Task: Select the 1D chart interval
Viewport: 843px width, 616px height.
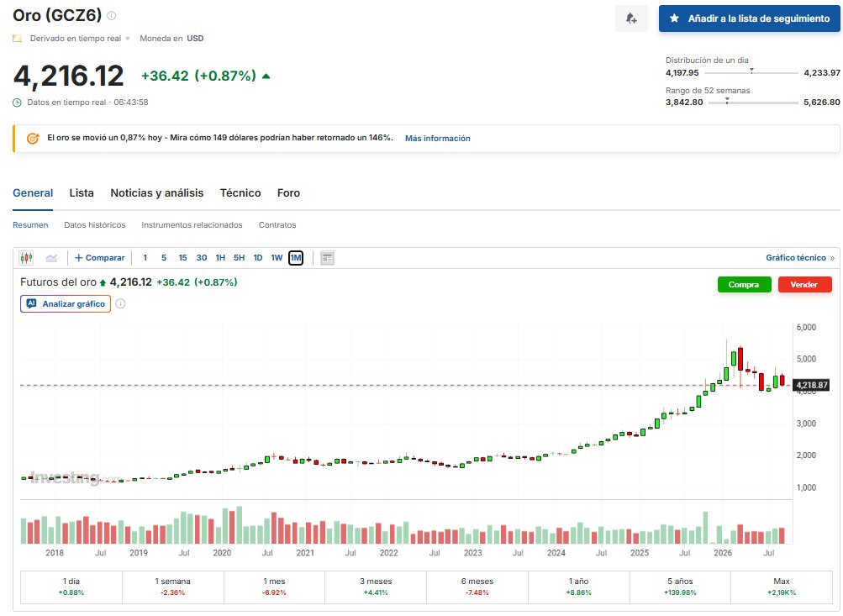Action: click(258, 258)
